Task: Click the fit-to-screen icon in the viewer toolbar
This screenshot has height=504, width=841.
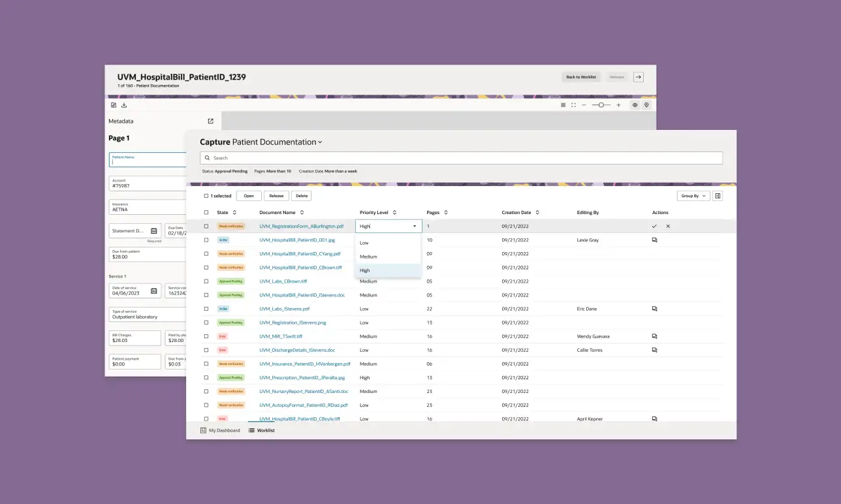Action: 573,105
